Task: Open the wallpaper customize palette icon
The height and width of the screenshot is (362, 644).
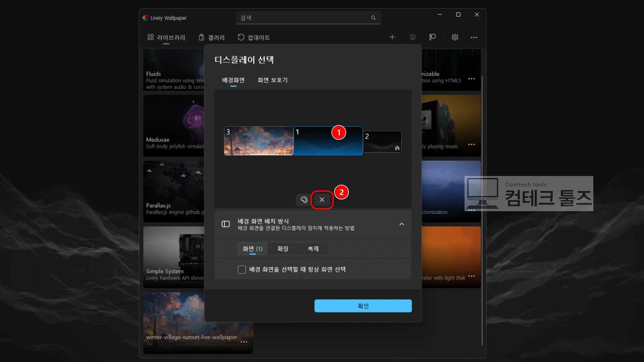Action: click(304, 200)
